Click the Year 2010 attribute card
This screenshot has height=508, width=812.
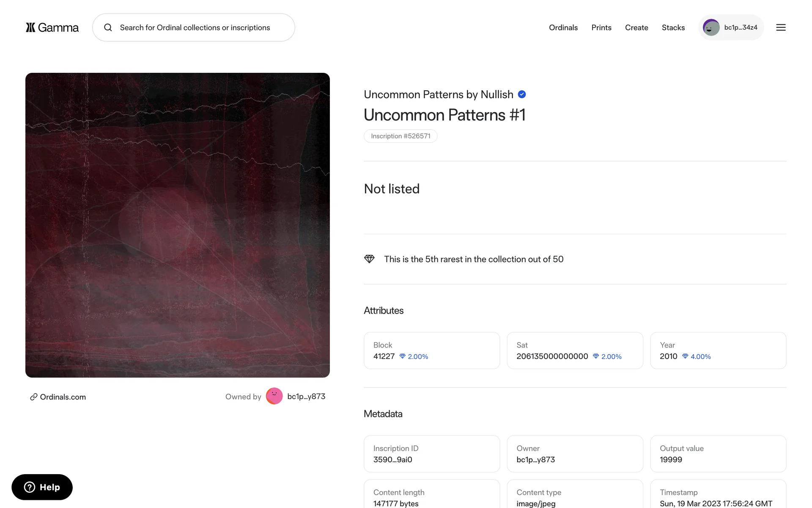tap(718, 351)
